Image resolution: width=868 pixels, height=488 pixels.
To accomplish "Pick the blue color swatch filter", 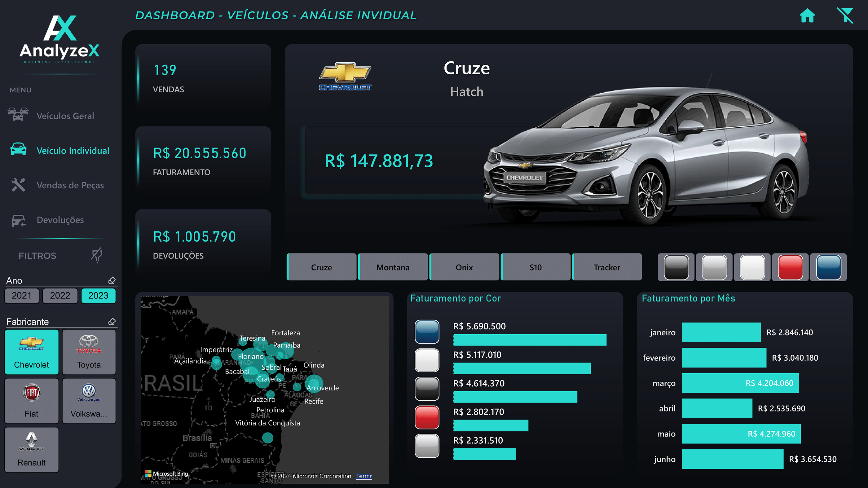I will tap(828, 267).
